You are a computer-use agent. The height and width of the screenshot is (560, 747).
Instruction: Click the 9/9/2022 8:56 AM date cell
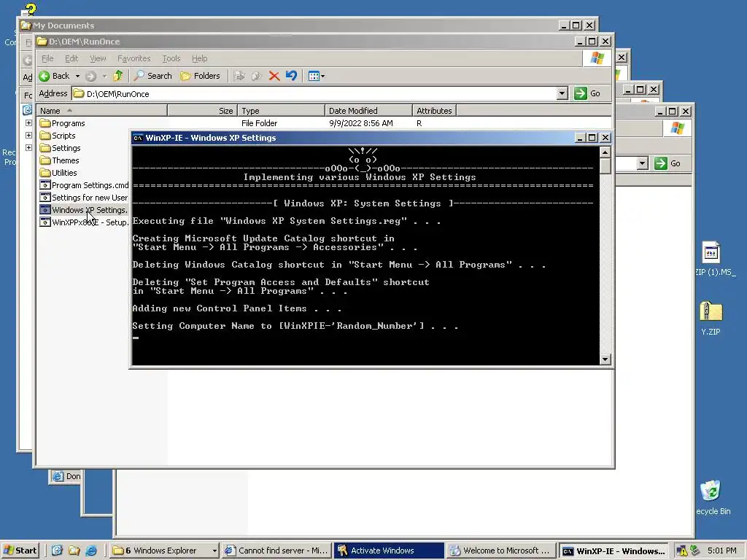pos(361,123)
